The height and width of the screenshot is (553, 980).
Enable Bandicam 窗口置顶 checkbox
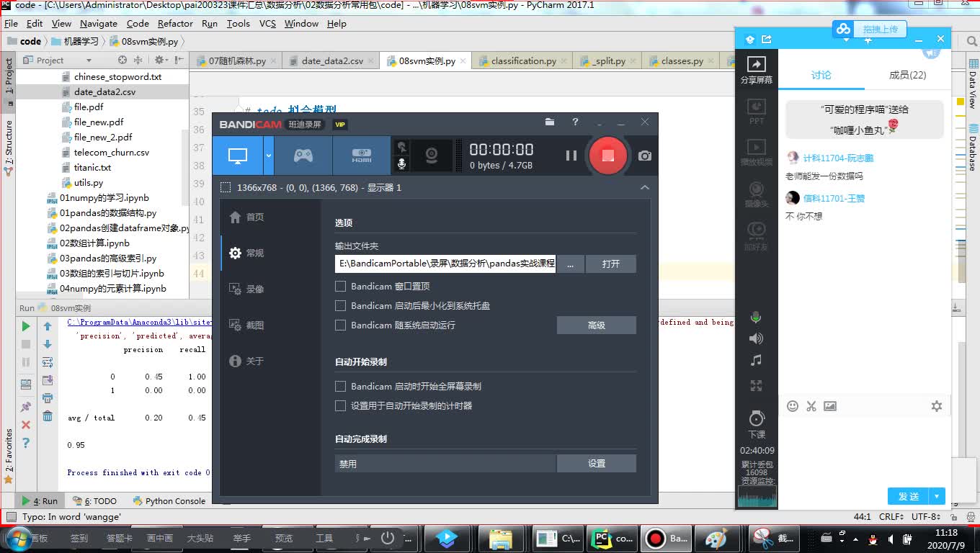tap(341, 286)
